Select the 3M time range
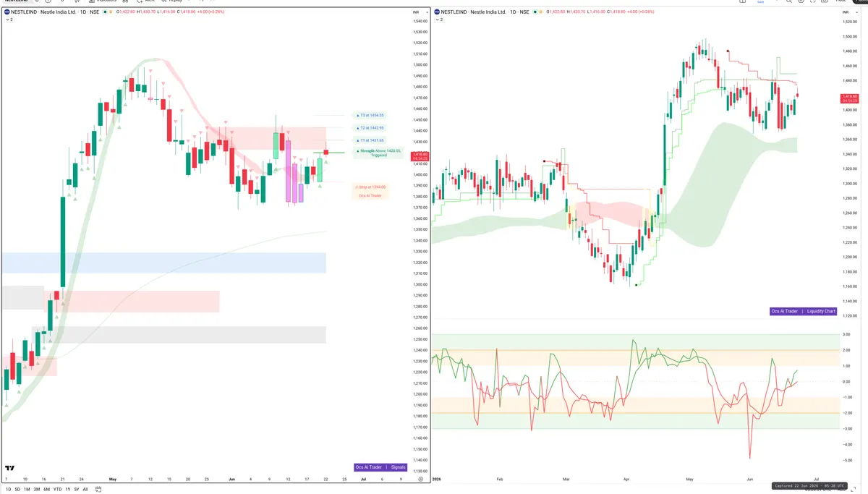Screen dimensions: 868x494 [x=37, y=489]
